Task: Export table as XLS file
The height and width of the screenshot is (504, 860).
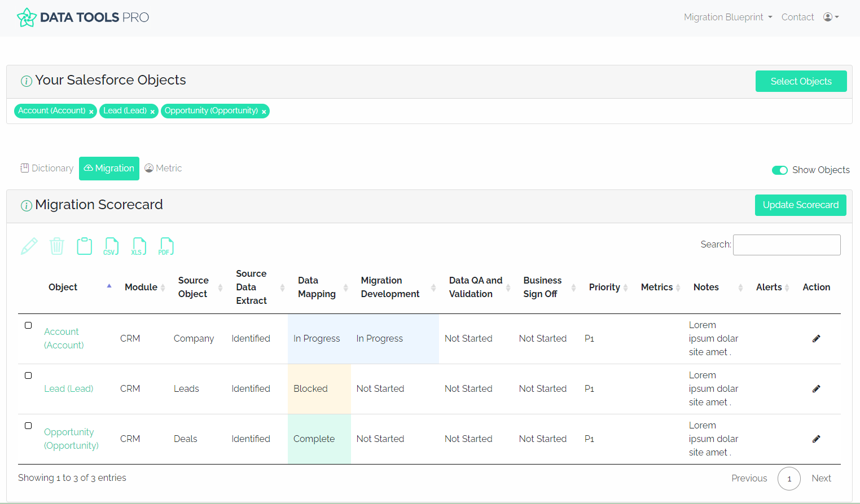Action: (139, 246)
